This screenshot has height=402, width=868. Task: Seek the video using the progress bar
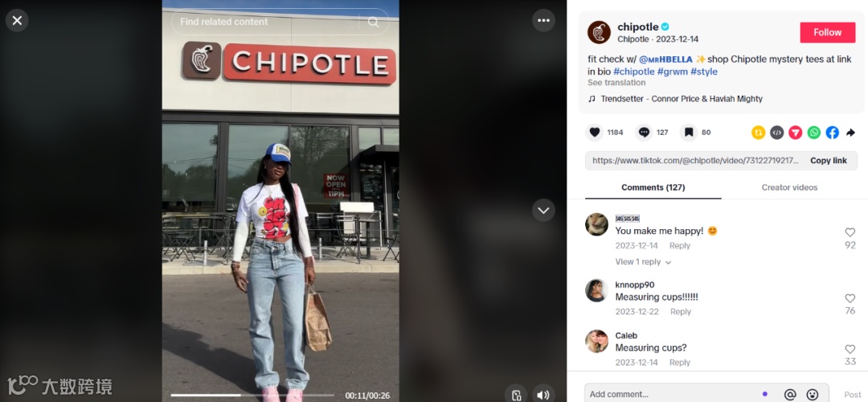coord(252,396)
